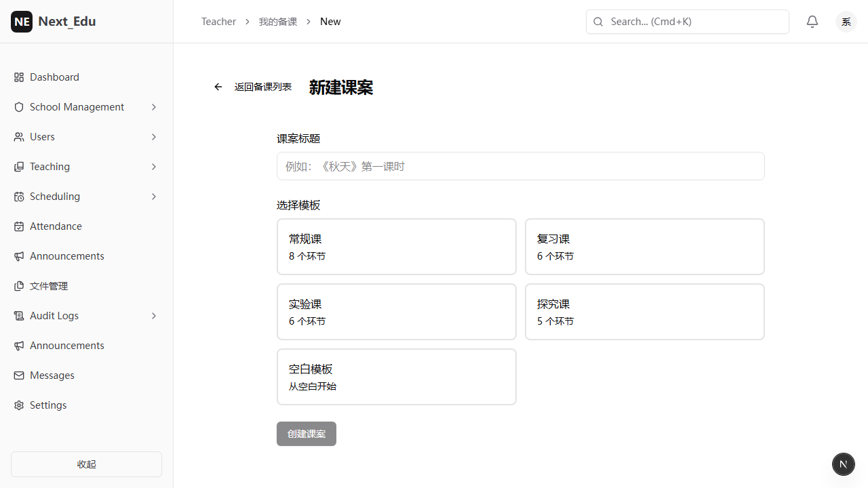
Task: Click the 课案标题 label
Action: (298, 139)
